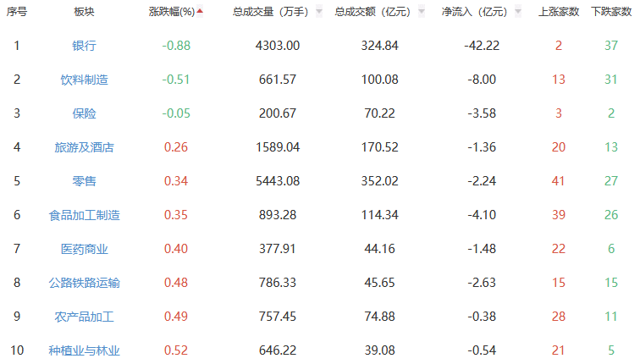
Task: Click sort arrow beside 总成交量 header
Action: 318,12
